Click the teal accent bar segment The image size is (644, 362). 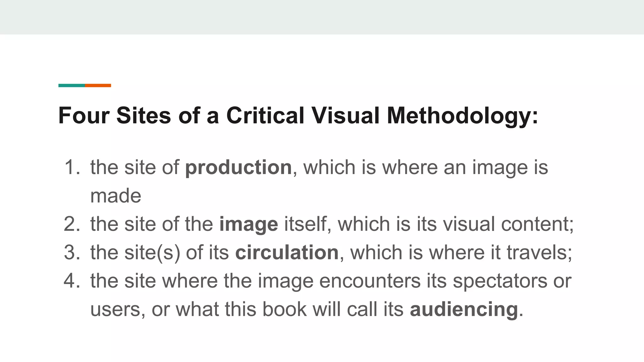pyautogui.click(x=71, y=85)
